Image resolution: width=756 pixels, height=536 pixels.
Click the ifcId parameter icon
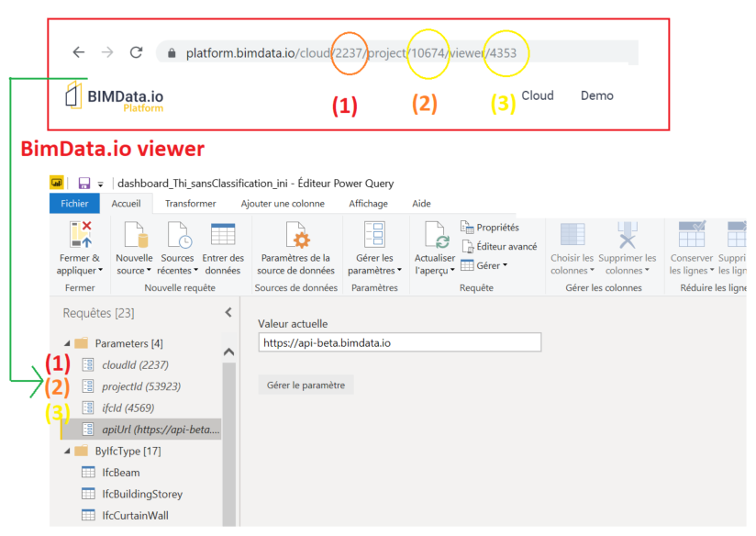pos(88,408)
